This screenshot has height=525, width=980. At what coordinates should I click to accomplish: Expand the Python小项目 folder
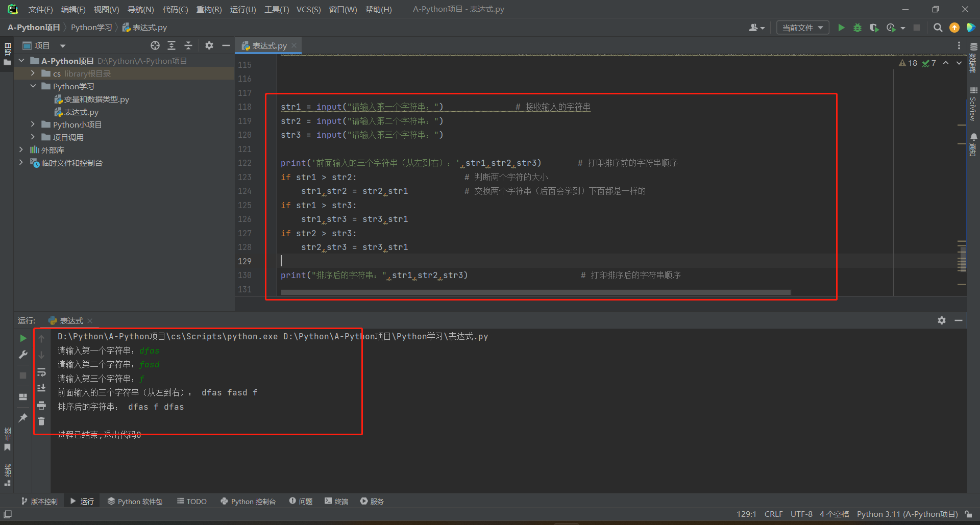click(33, 124)
